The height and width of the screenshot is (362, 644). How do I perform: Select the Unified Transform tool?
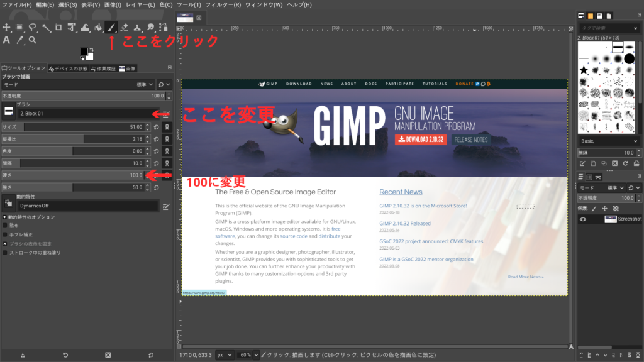coord(72,28)
